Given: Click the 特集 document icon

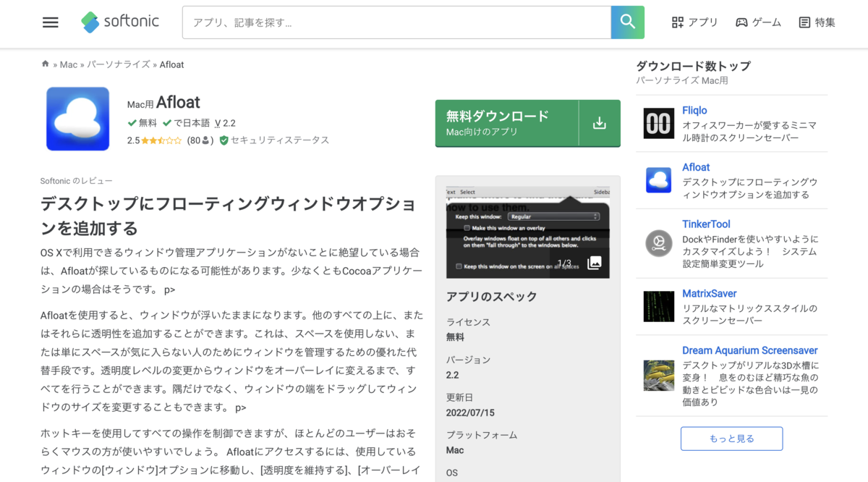Looking at the screenshot, I should pos(804,22).
